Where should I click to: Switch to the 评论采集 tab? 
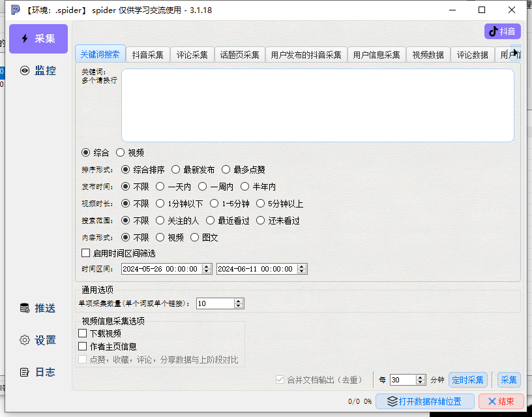[192, 55]
